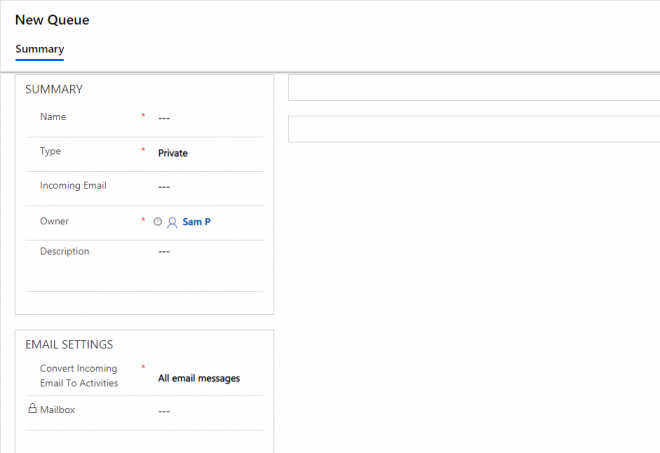Click the Type field label

50,152
